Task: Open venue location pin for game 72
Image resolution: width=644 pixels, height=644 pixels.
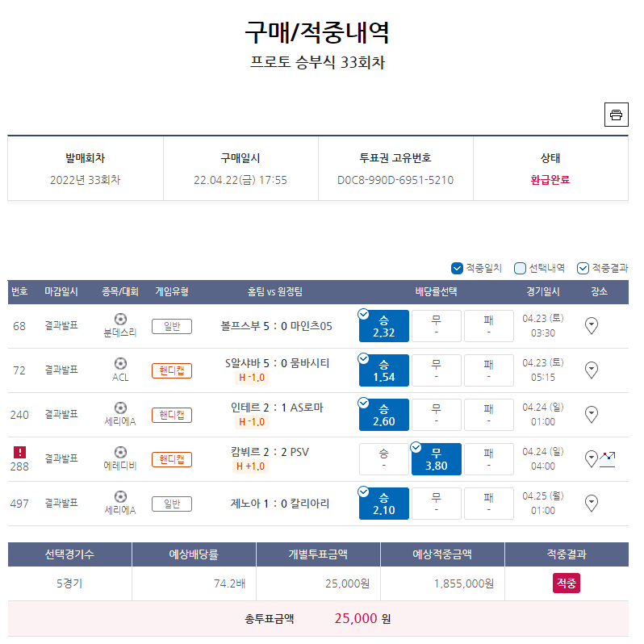Action: pyautogui.click(x=591, y=370)
